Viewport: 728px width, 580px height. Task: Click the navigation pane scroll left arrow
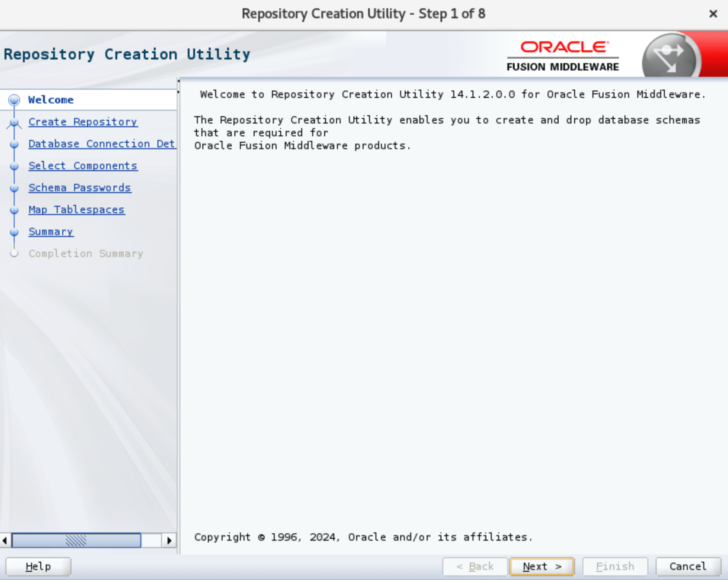pos(5,541)
